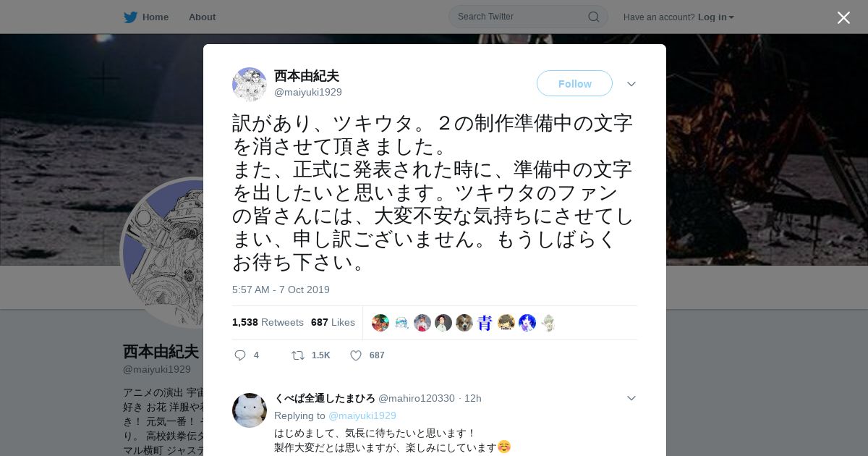Close the tweet overlay with X
Screen dimensions: 868x456
(x=843, y=17)
